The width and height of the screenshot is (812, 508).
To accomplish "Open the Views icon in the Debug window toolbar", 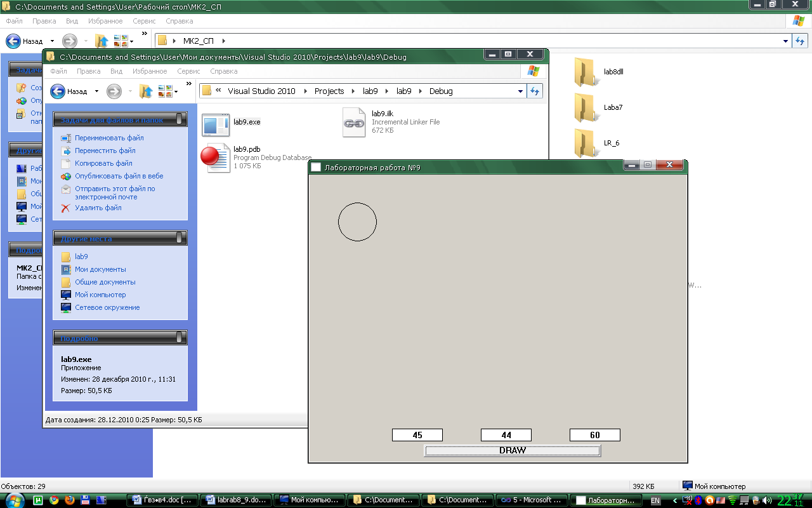I will [166, 91].
